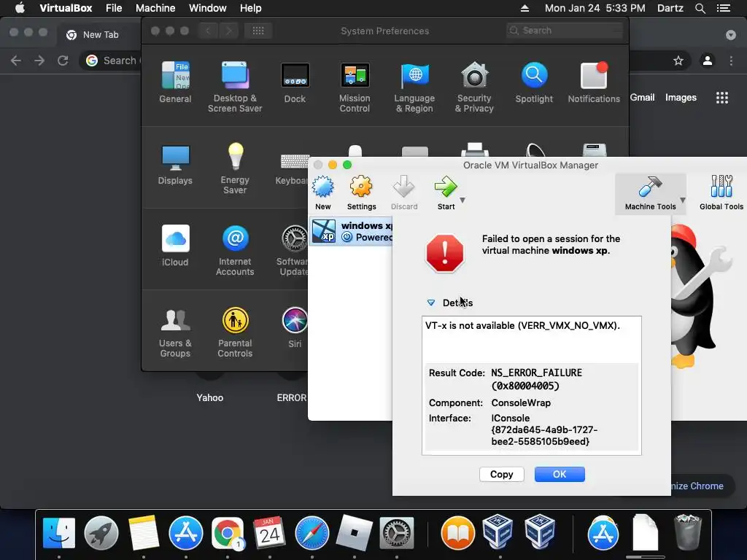
Task: Open the File menu
Action: [114, 8]
